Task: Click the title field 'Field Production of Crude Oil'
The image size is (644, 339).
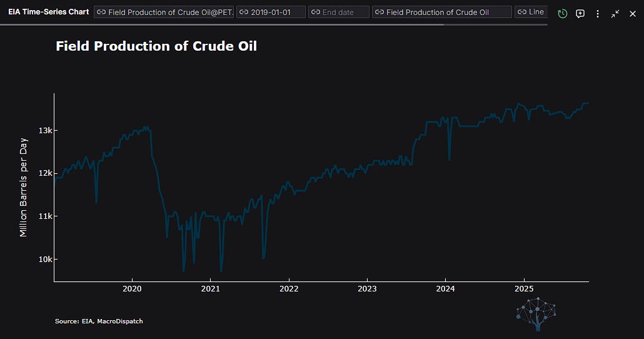Action: click(442, 12)
